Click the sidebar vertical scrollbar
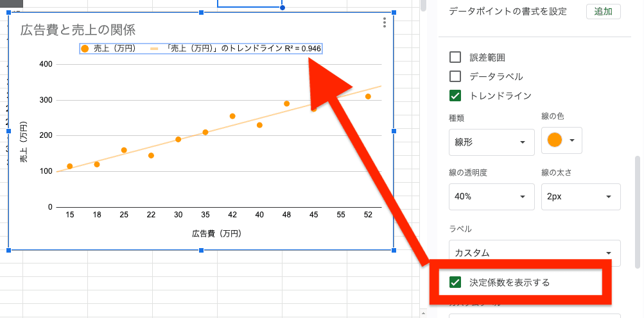Viewport: 644px width, 318px height. pos(638,212)
